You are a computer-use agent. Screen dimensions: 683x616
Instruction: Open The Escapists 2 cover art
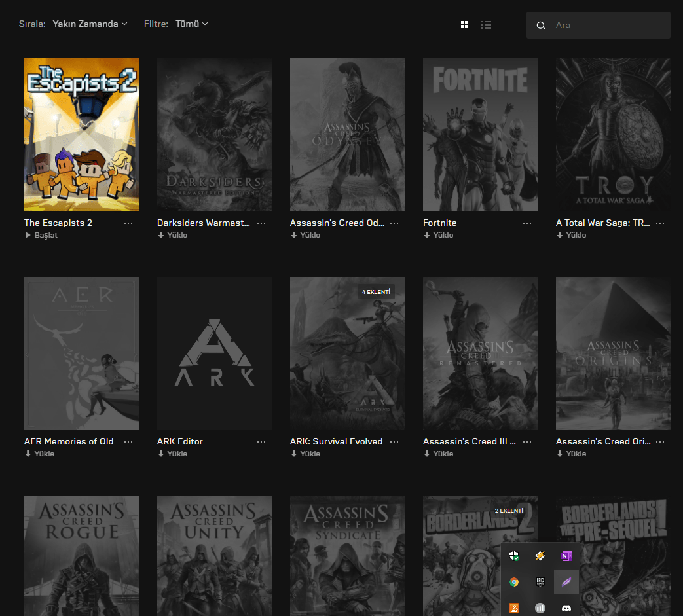pos(81,135)
